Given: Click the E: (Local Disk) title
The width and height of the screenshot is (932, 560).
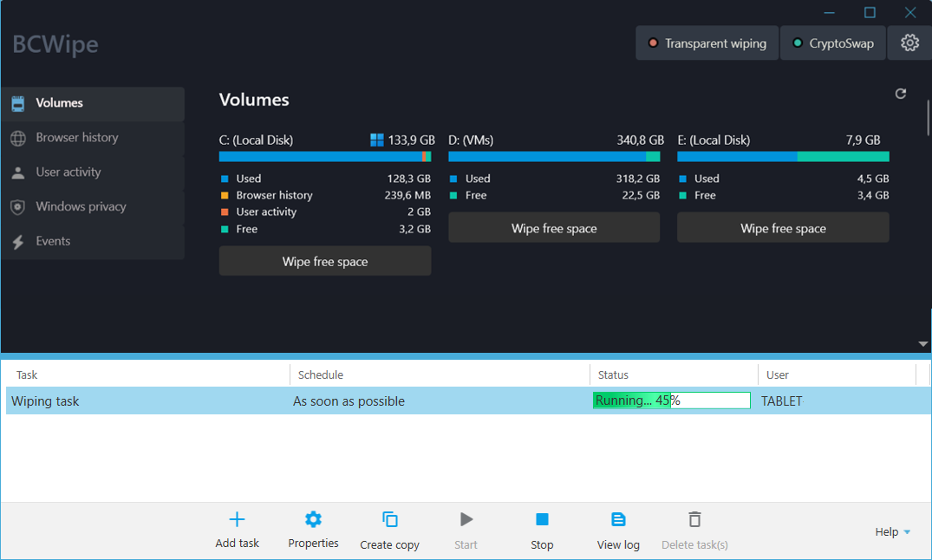Looking at the screenshot, I should [714, 140].
